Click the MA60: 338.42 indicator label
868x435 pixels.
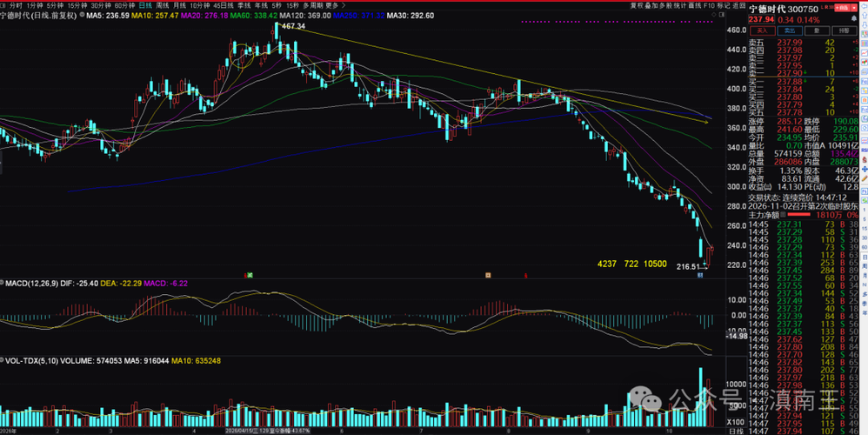pyautogui.click(x=254, y=16)
